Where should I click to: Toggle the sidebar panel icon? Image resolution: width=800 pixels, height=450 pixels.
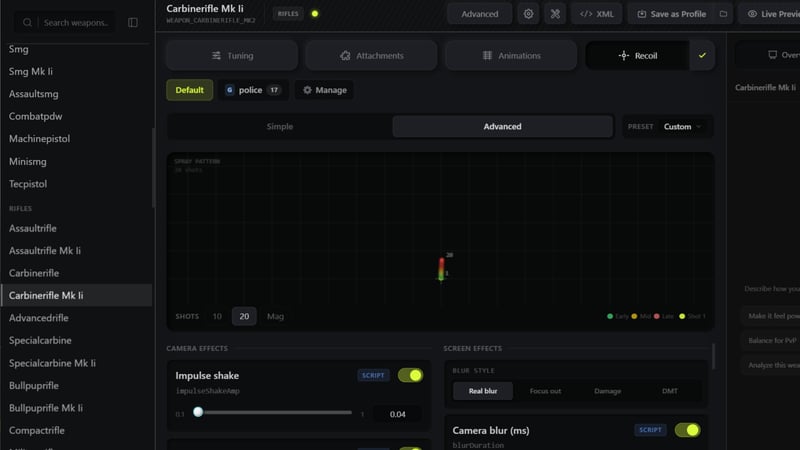tap(133, 22)
